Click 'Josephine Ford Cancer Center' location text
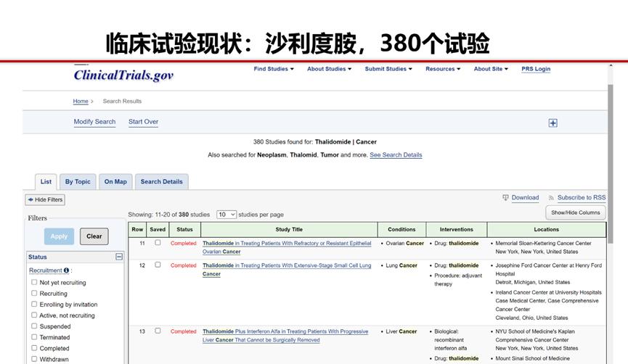Screen dimensions: 628x364 (x=549, y=270)
